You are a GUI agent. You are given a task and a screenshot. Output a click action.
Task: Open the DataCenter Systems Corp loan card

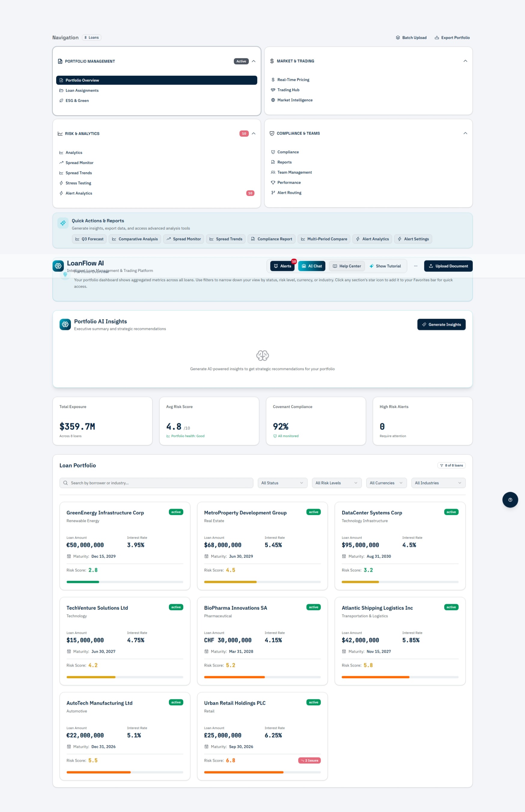click(x=400, y=546)
